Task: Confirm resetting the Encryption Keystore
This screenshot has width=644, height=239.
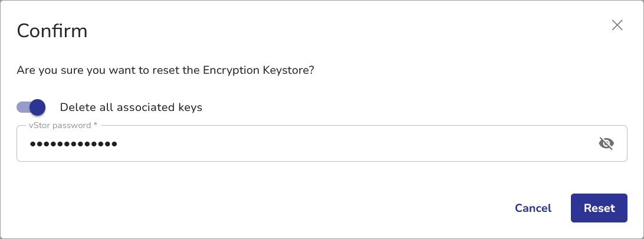Action: click(x=599, y=208)
